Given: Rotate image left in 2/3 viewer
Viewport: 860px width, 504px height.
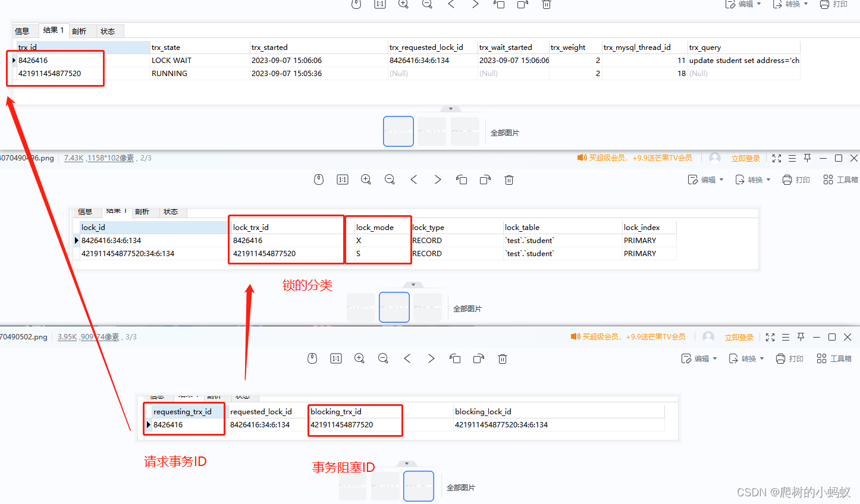Looking at the screenshot, I should pyautogui.click(x=462, y=179).
